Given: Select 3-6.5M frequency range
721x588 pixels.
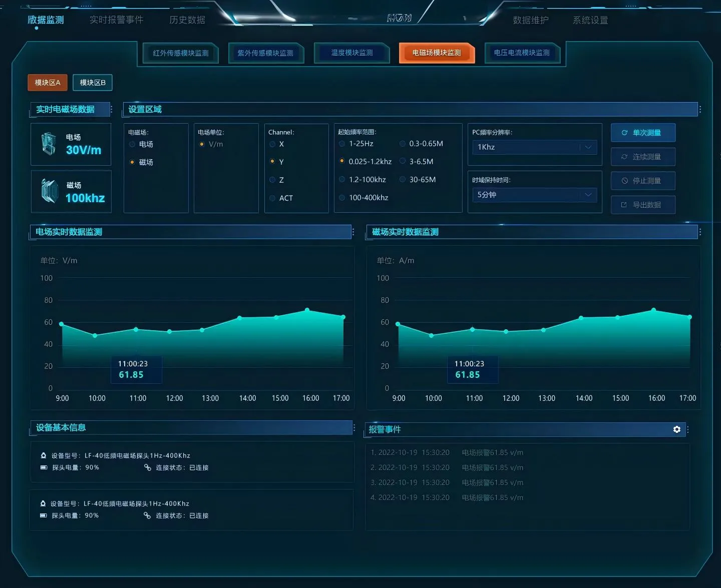Looking at the screenshot, I should pyautogui.click(x=403, y=161).
